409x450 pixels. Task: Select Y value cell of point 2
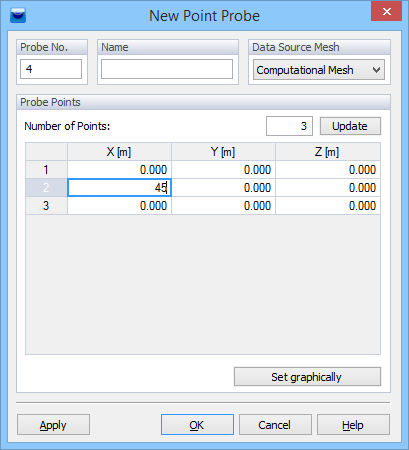tap(223, 188)
